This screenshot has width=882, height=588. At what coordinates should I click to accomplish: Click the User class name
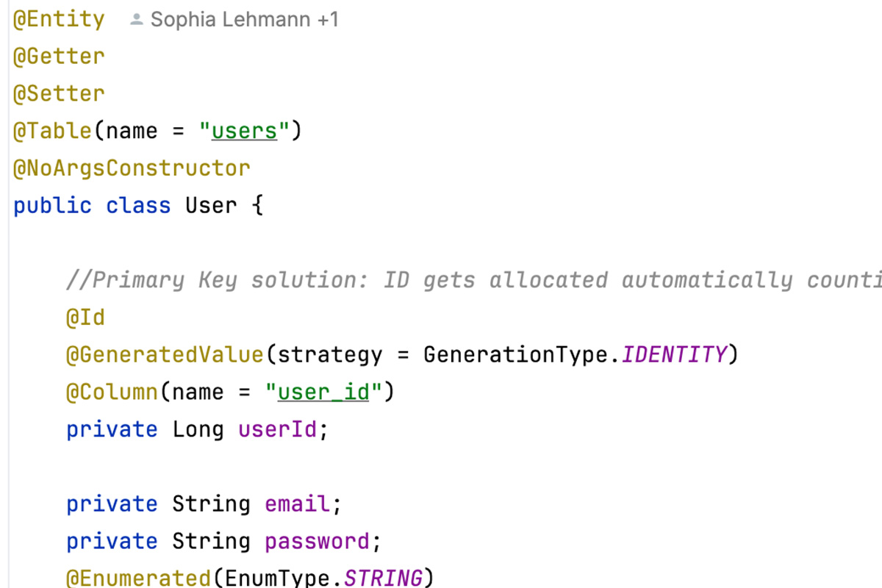tap(211, 206)
